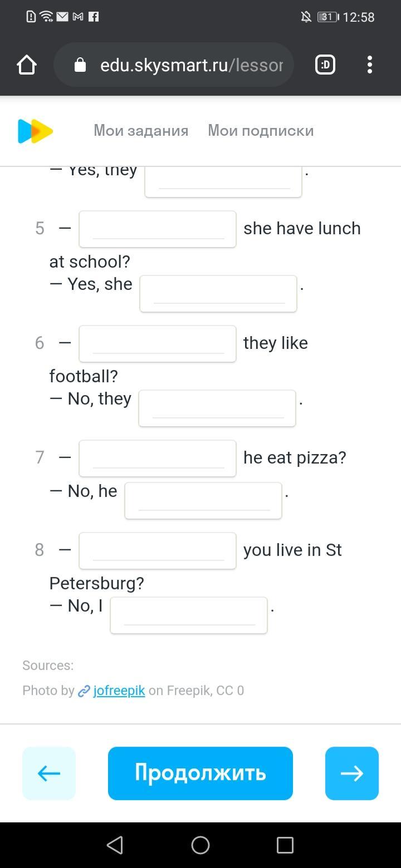Focus the blank before 'she have lunch'
This screenshot has width=401, height=868.
click(x=158, y=229)
